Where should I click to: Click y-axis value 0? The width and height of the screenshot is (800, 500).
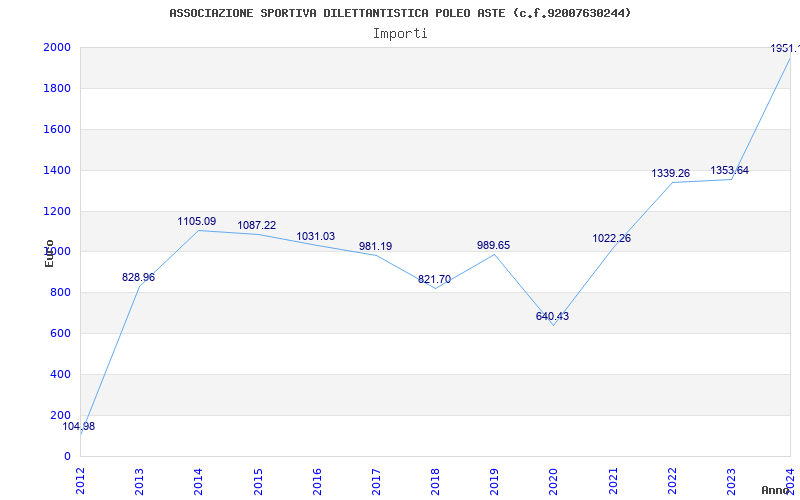pos(67,456)
